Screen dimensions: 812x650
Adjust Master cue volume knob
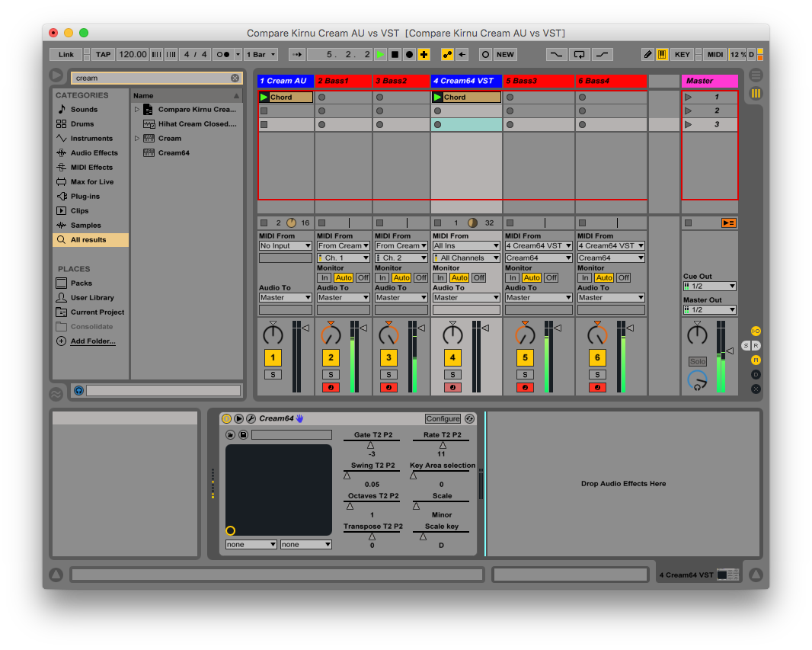(697, 380)
